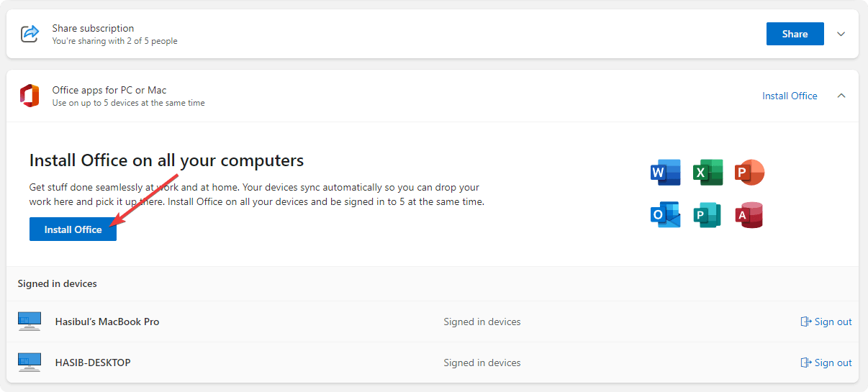The image size is (868, 392).
Task: Click the Office apps for PC or Mac title
Action: pos(109,90)
